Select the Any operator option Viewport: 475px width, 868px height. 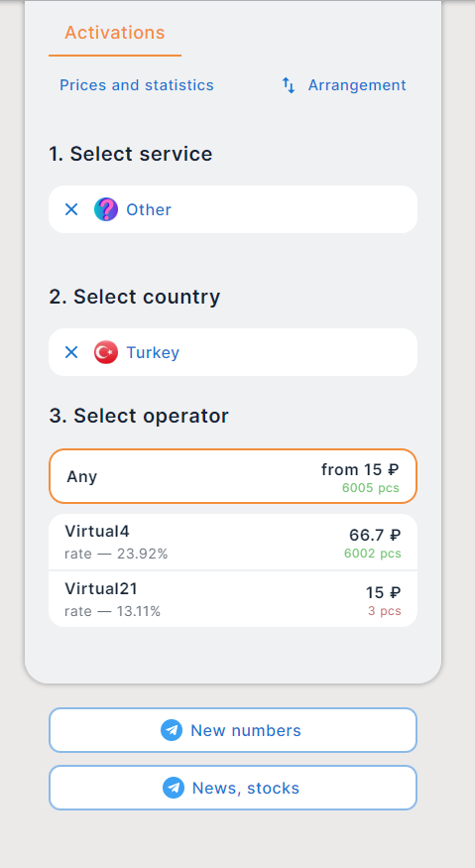(x=233, y=476)
